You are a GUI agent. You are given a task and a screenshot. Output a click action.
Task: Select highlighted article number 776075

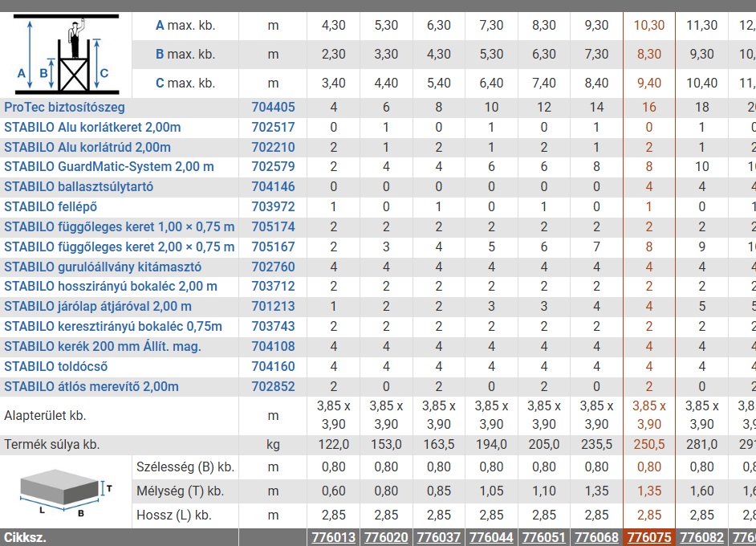tap(649, 537)
